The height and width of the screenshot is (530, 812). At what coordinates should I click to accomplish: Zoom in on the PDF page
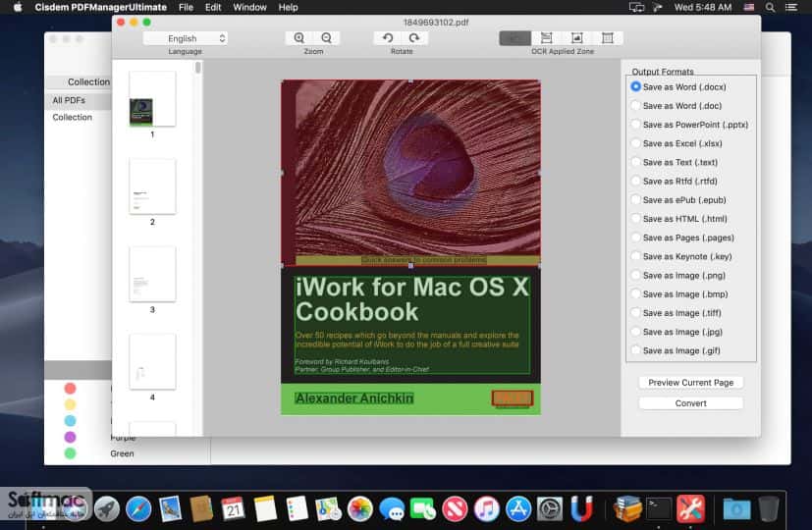point(299,37)
